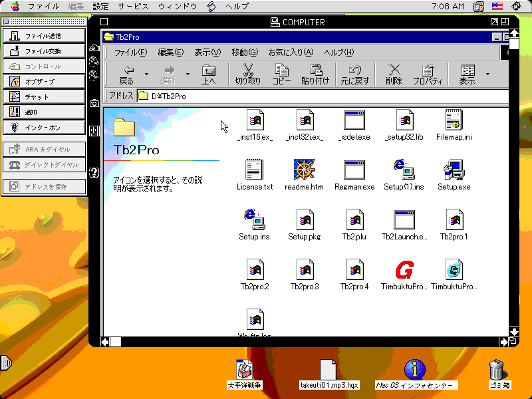532x399 pixels.
Task: Open the 移動(G) menu in Tb2Pro window
Action: (245, 53)
